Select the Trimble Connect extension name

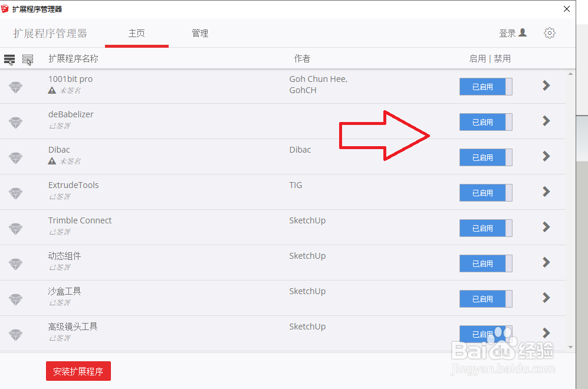pyautogui.click(x=80, y=220)
